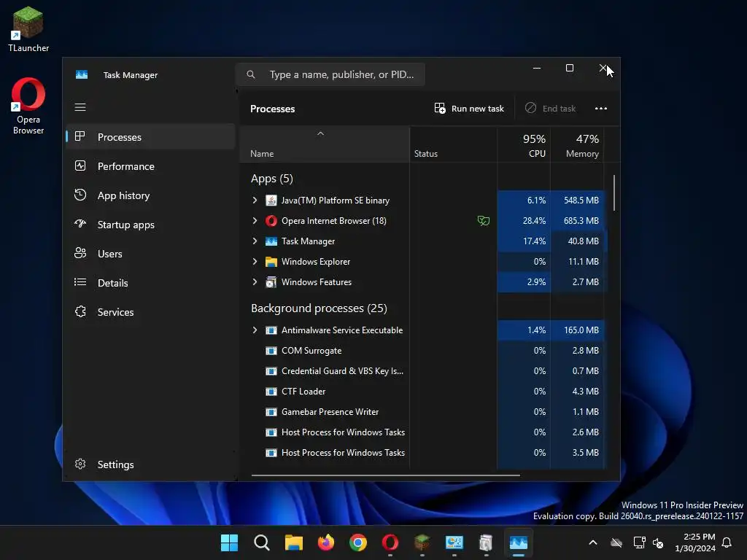Screen dimensions: 747x560
Task: Click the search magnifier icon in Task Manager
Action: 251,74
